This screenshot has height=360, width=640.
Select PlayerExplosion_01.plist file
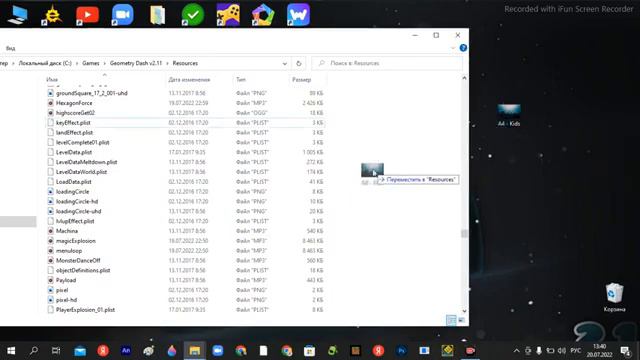(x=85, y=310)
